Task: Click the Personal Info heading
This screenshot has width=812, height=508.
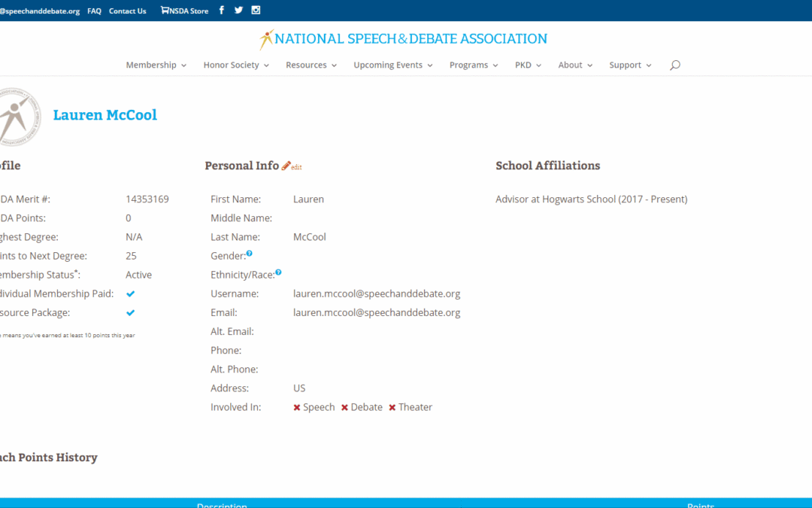Action: pyautogui.click(x=242, y=166)
